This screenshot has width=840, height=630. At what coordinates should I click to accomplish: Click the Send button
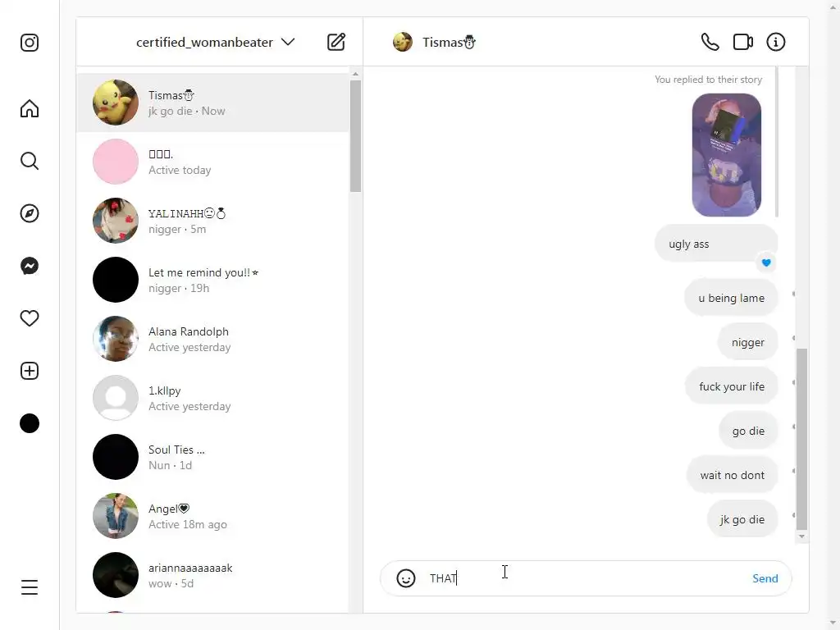pos(765,578)
